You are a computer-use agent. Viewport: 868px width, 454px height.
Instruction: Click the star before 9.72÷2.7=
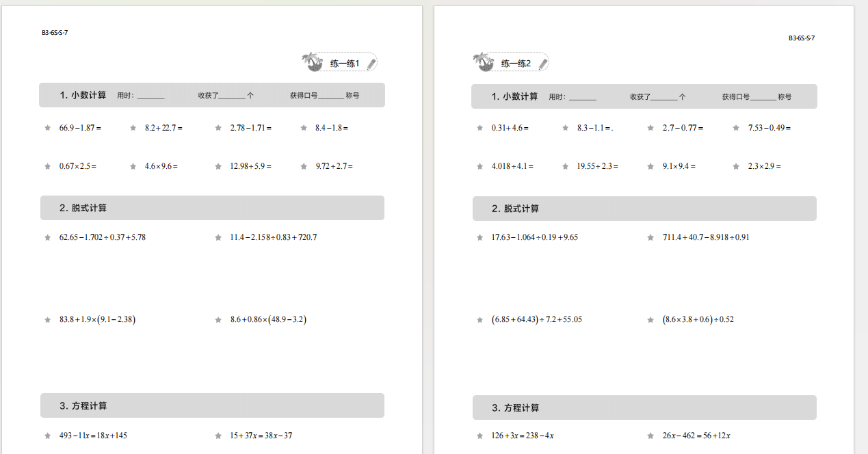click(304, 166)
